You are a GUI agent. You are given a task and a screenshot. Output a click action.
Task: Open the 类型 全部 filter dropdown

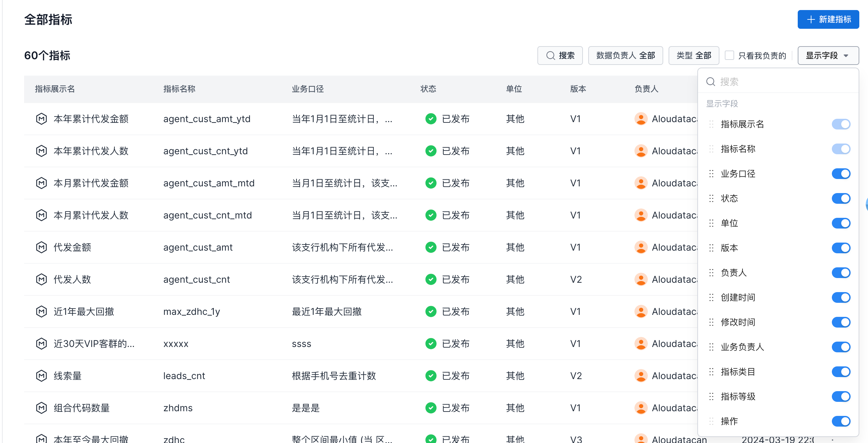coord(693,56)
